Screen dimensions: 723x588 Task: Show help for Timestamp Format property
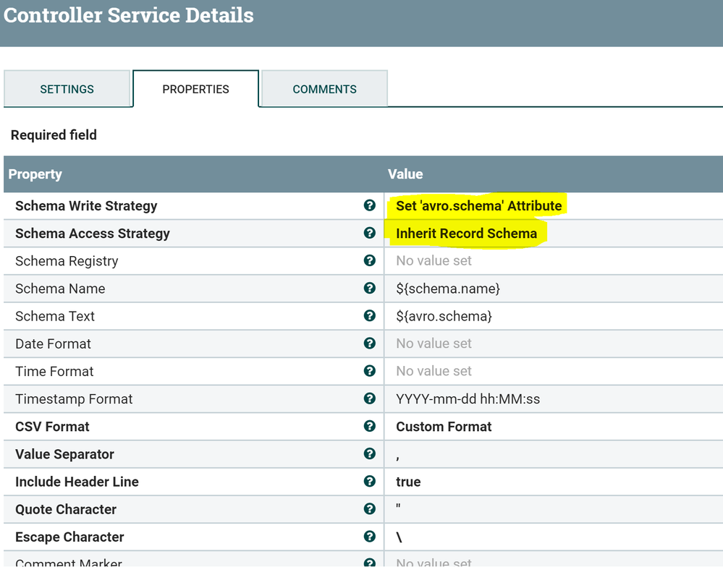point(370,399)
